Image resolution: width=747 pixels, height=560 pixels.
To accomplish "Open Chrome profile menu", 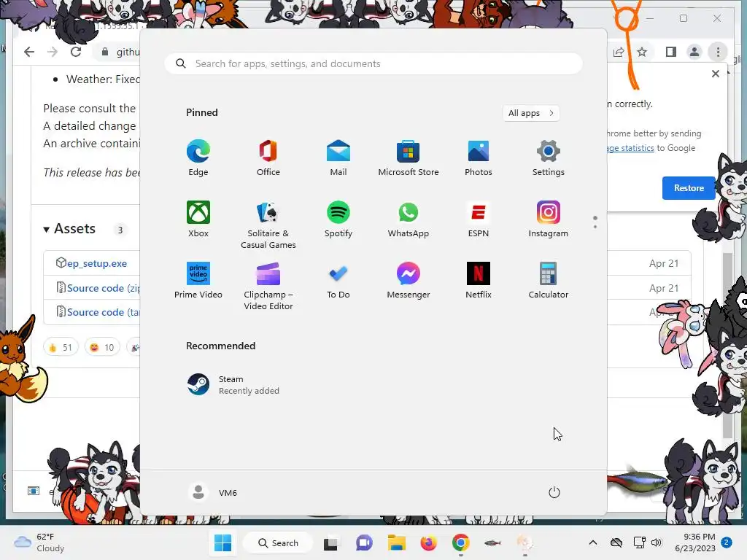I will click(694, 52).
